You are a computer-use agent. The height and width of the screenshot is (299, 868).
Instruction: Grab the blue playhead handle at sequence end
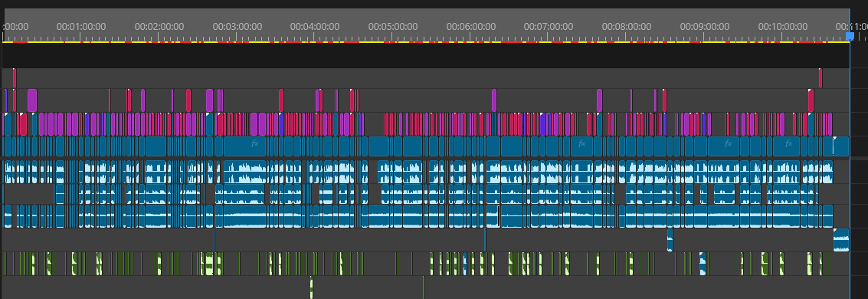[850, 36]
